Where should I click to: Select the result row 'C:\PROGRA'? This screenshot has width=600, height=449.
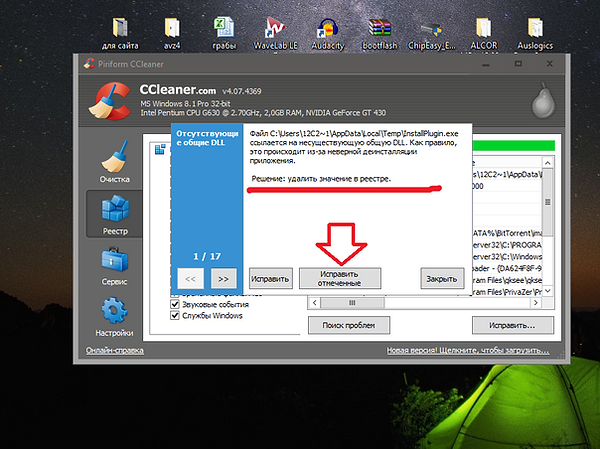tap(507, 245)
